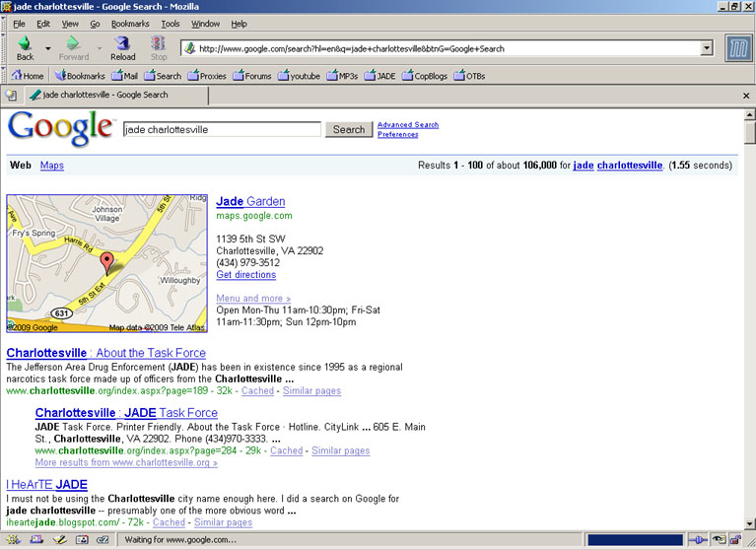Click the Stop loading button
The width and height of the screenshot is (756, 550).
point(158,48)
